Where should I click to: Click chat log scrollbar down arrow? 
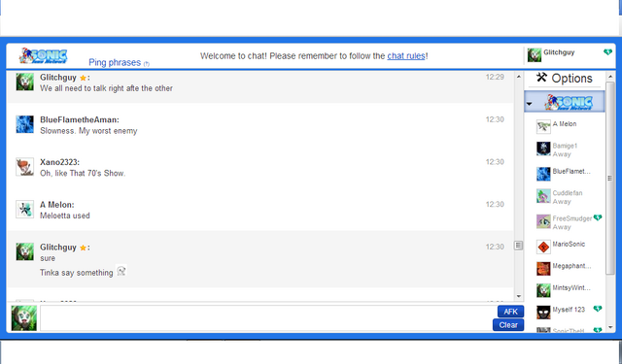(x=518, y=296)
